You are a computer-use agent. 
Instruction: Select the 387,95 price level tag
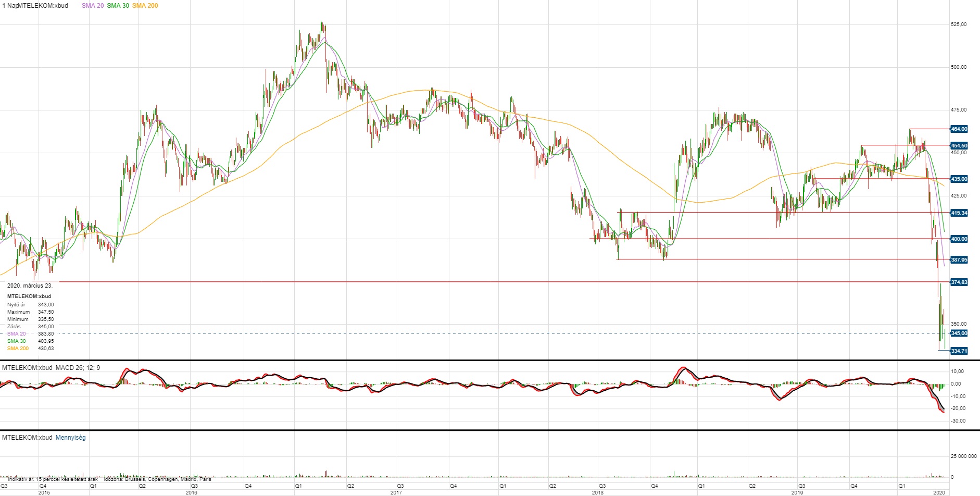(959, 260)
